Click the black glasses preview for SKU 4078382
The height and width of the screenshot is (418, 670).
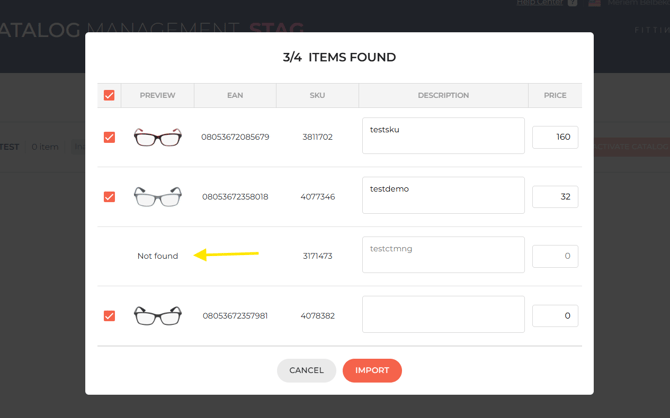point(158,316)
